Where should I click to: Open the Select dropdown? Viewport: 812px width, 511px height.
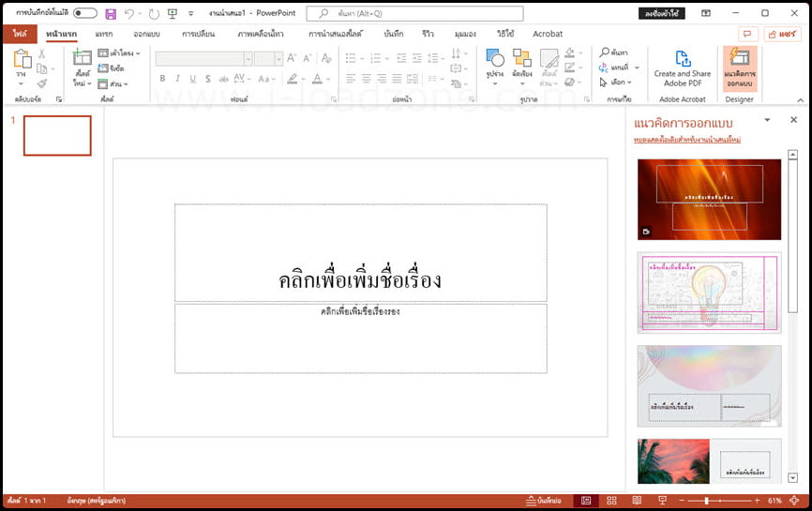[616, 83]
